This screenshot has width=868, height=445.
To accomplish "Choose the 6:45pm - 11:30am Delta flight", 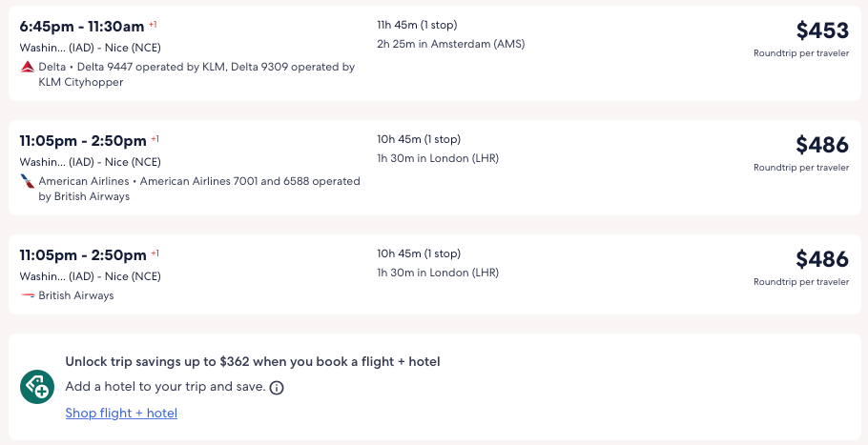I will [x=82, y=25].
